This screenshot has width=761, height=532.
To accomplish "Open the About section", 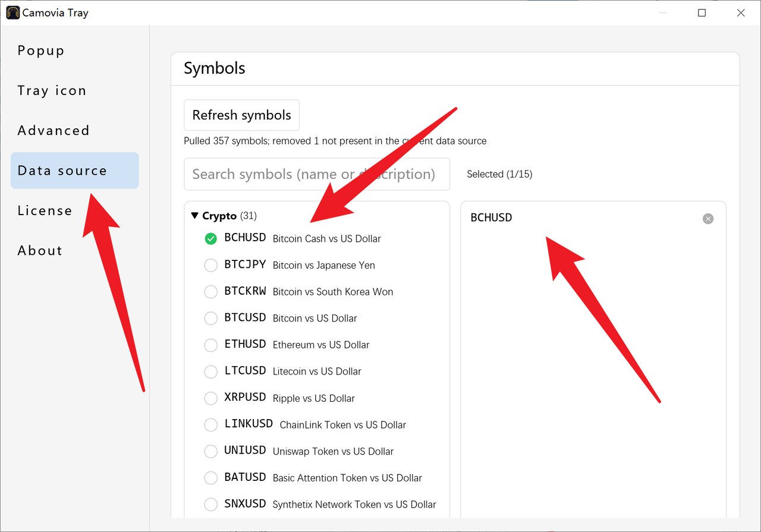I will (x=74, y=250).
